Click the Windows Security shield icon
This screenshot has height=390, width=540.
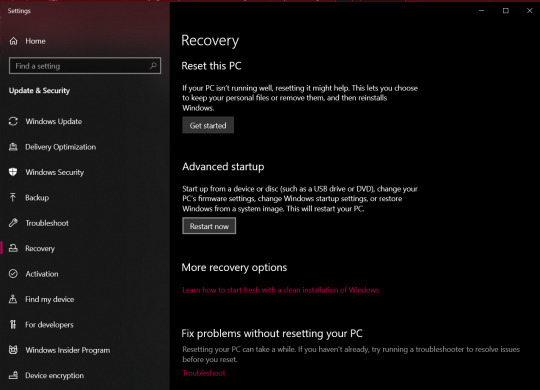(x=13, y=172)
